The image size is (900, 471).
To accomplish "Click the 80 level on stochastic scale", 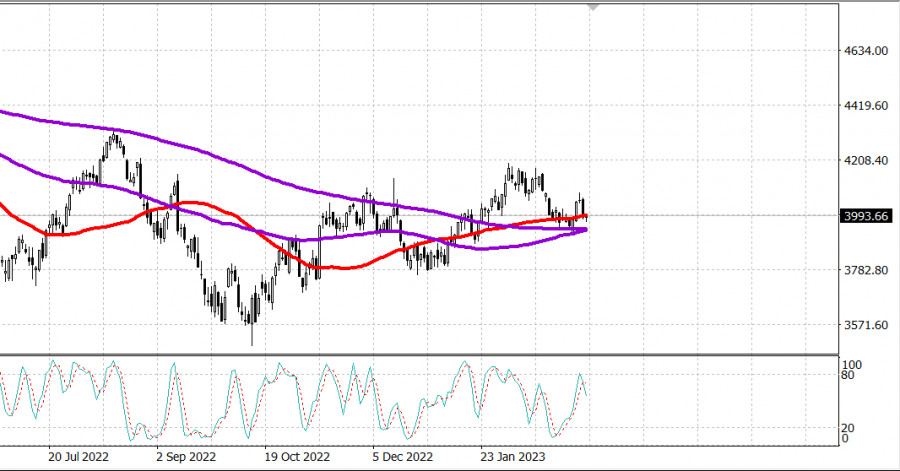I will click(846, 376).
